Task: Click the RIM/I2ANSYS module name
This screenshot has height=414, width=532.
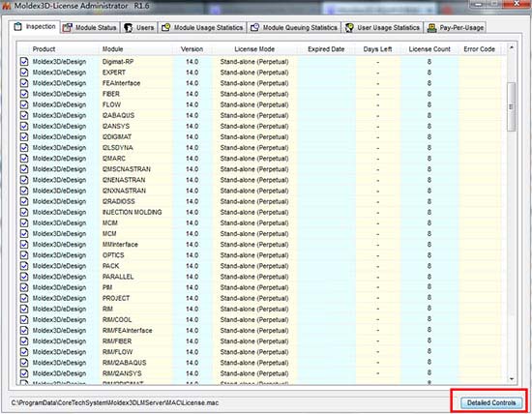Action: (x=122, y=373)
